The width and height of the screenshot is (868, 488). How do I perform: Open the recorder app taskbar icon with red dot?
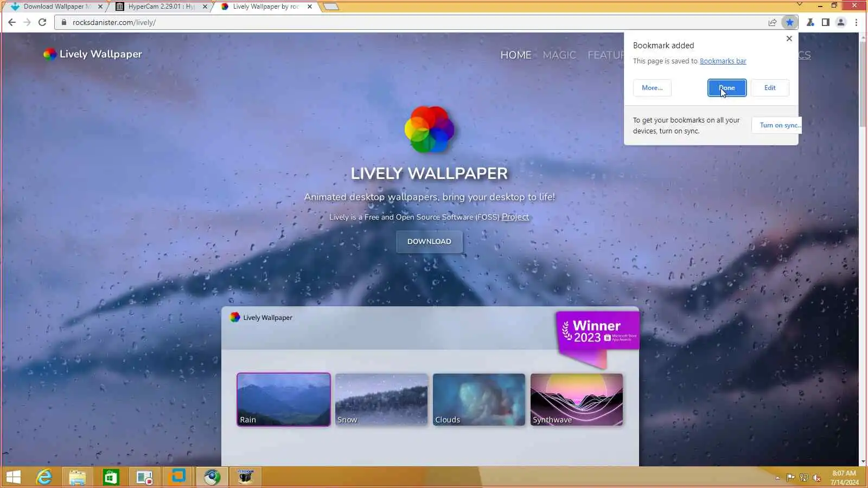coord(145,477)
